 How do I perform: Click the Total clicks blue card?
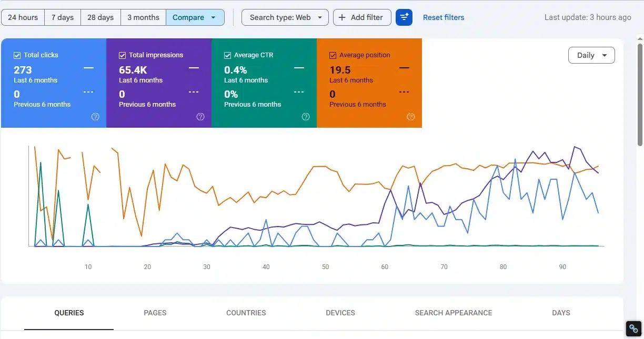pos(54,83)
